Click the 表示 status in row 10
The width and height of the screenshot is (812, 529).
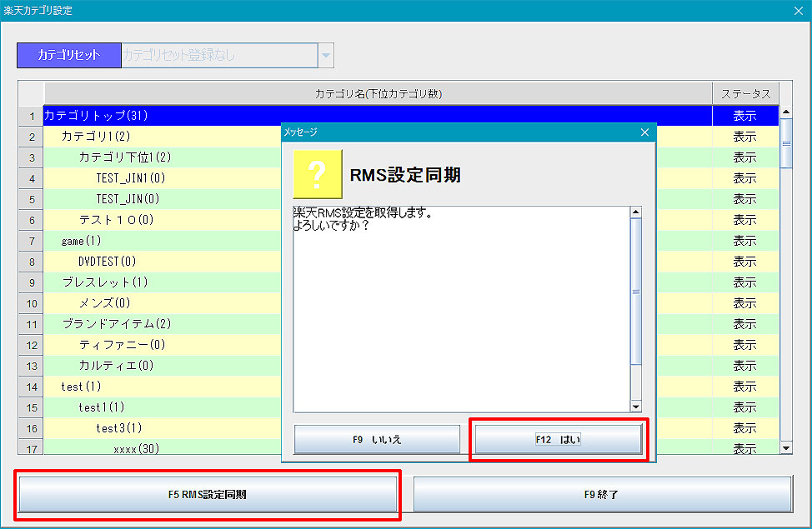point(745,302)
